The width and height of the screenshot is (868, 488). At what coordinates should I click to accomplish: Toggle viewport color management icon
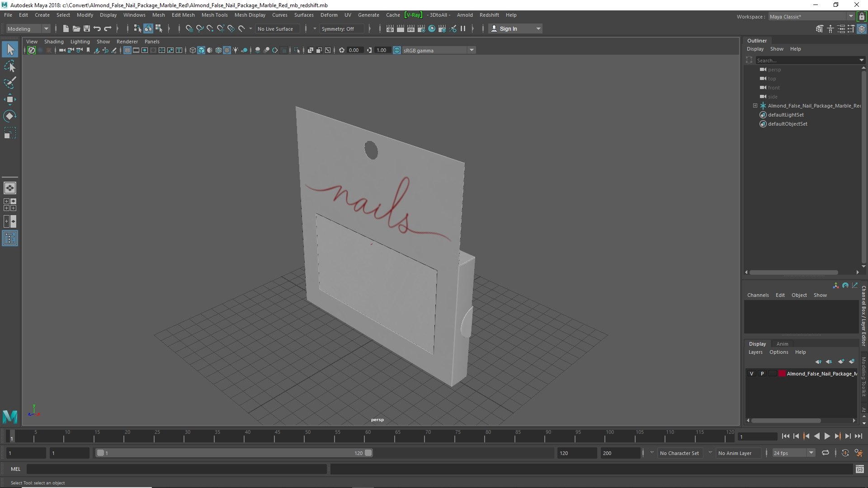click(396, 50)
